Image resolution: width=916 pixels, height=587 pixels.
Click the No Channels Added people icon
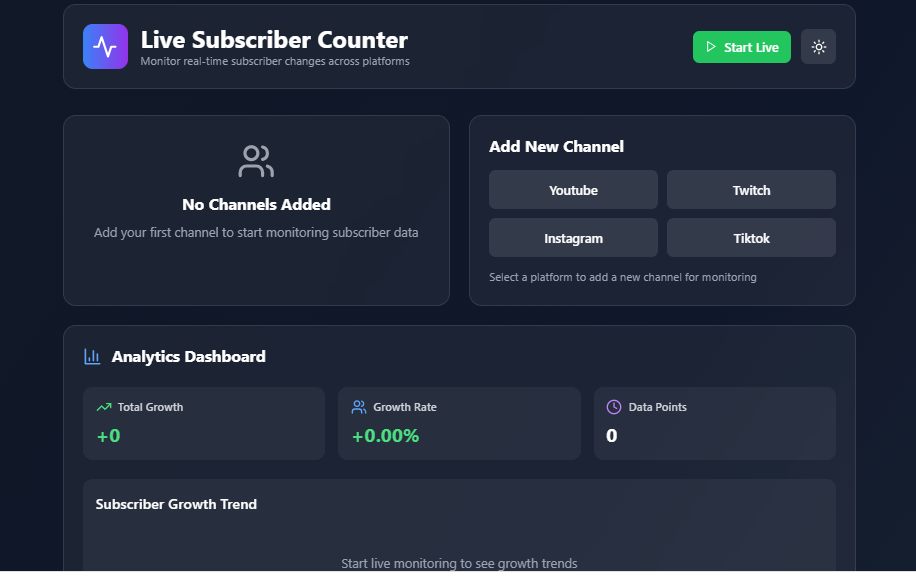(x=256, y=160)
